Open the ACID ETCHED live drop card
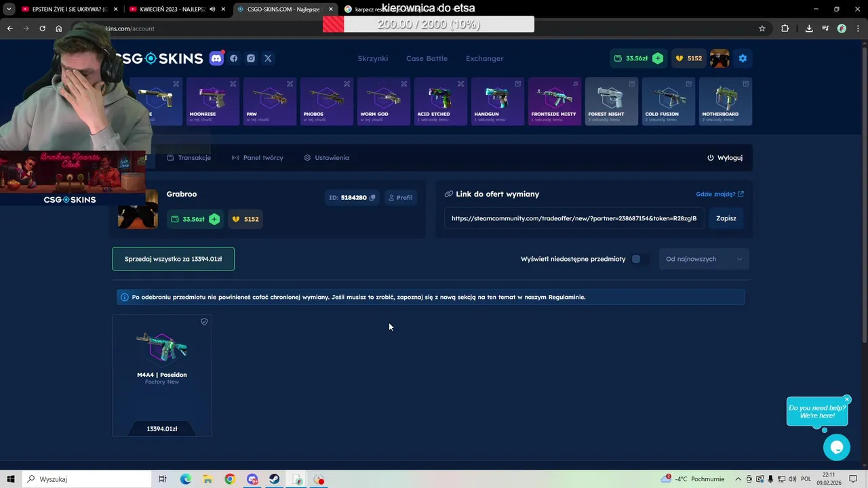Viewport: 868px width, 488px height. [441, 102]
